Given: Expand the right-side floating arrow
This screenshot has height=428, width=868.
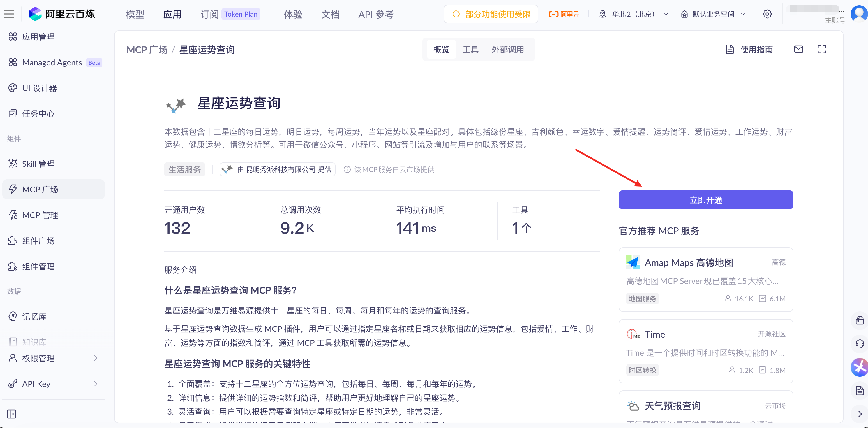Looking at the screenshot, I should [x=860, y=414].
